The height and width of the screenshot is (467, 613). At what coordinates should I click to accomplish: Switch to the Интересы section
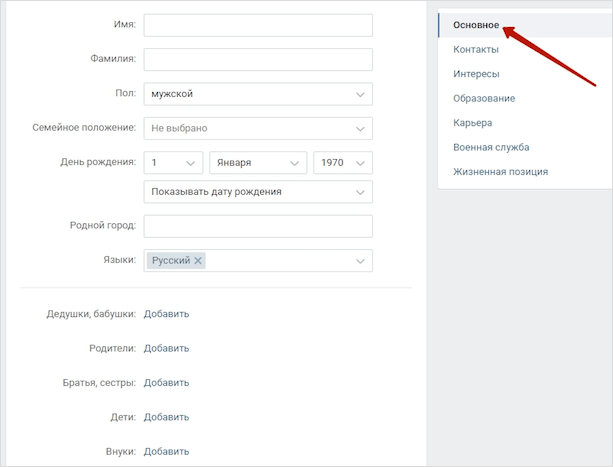click(476, 74)
